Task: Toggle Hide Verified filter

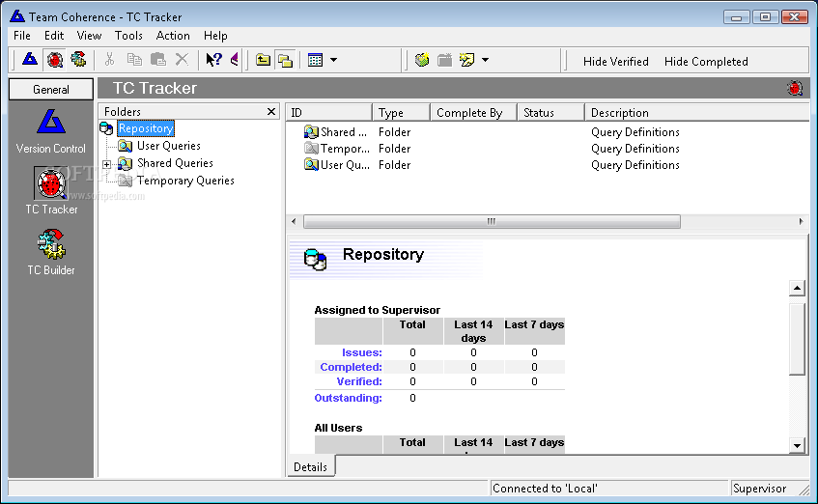Action: (615, 62)
